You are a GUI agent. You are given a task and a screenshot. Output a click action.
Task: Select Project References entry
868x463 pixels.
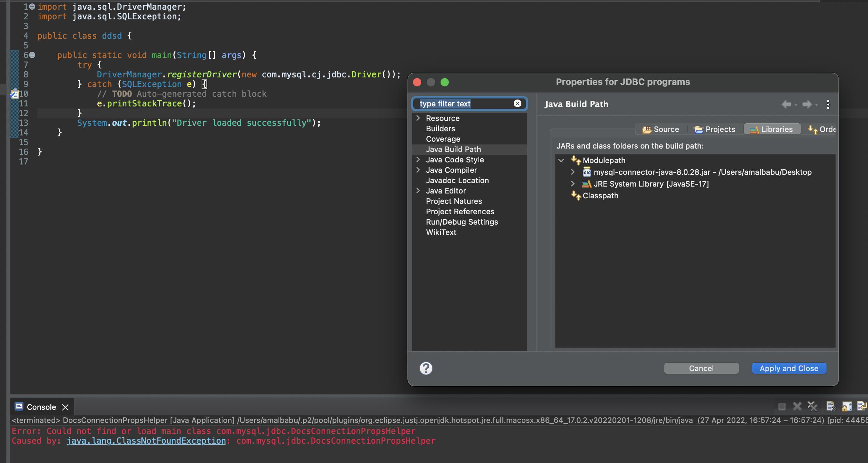[460, 211]
